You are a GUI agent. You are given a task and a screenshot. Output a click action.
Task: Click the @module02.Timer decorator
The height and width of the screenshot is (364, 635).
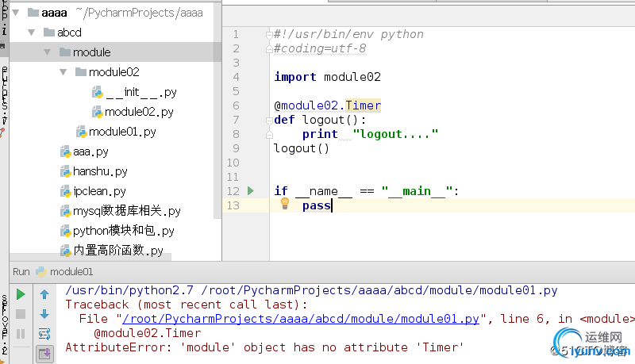coord(327,105)
